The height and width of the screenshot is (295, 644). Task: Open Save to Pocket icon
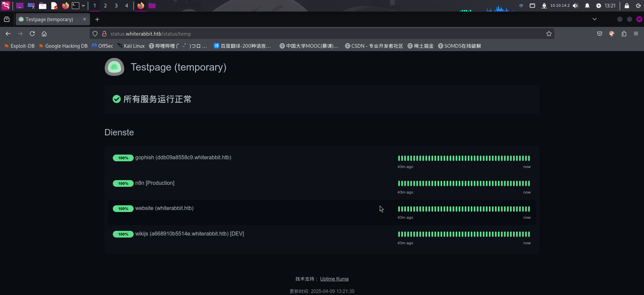[600, 34]
